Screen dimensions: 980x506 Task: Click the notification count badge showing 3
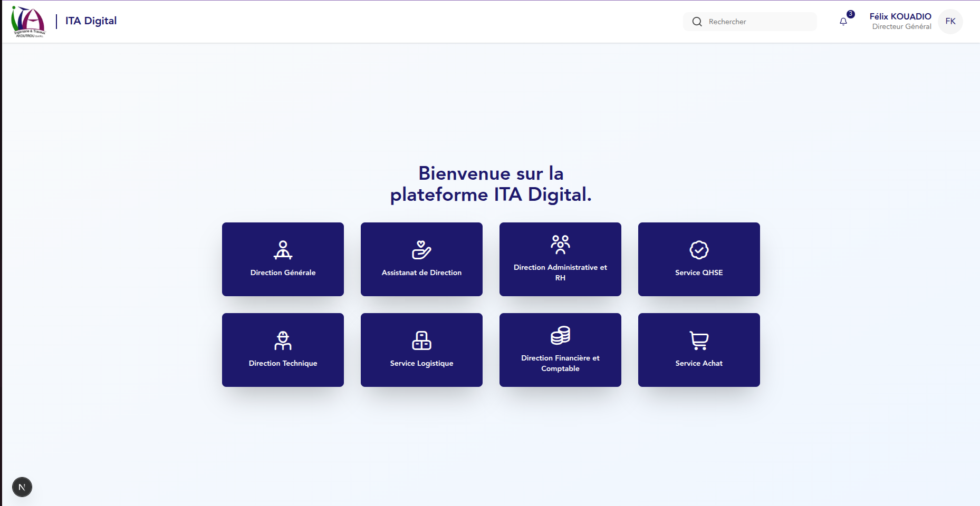pyautogui.click(x=851, y=14)
